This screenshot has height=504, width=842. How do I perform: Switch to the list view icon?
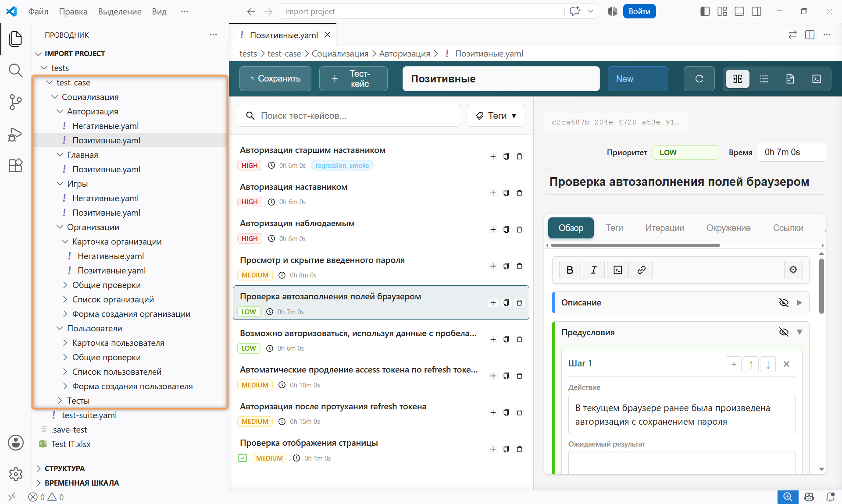764,79
